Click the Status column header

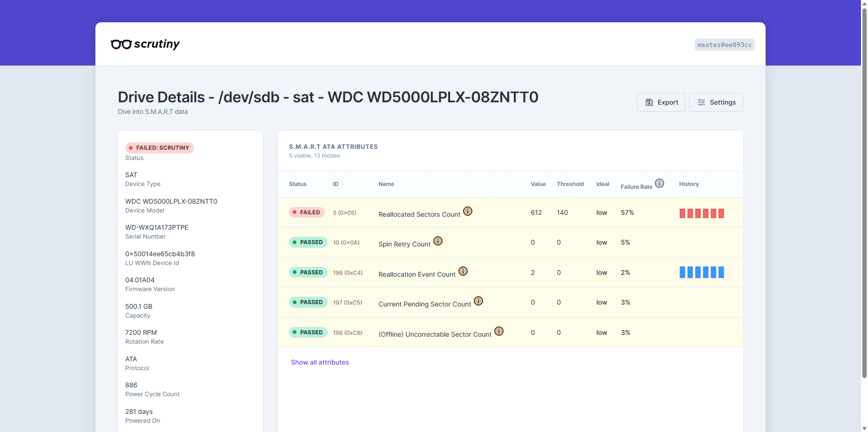point(297,184)
